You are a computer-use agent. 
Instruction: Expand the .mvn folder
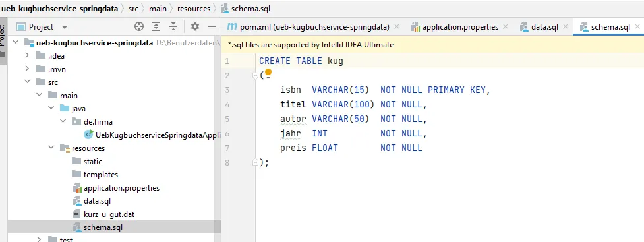[27, 69]
